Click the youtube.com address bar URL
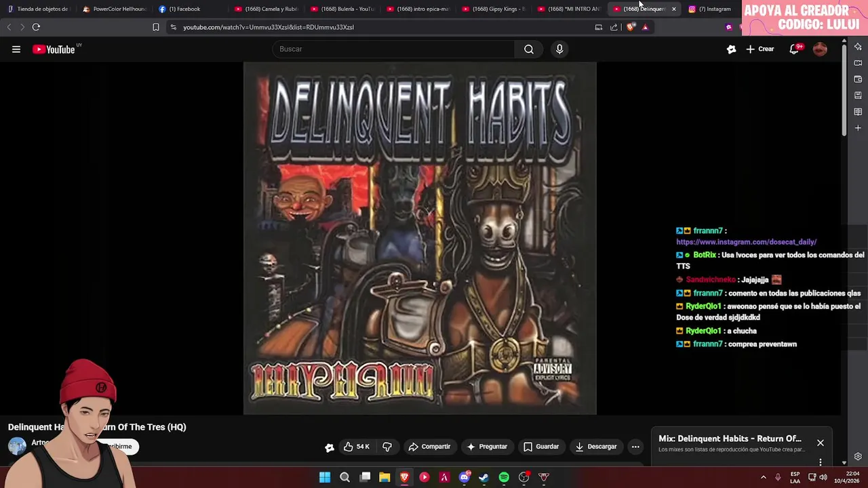868x488 pixels. point(269,27)
